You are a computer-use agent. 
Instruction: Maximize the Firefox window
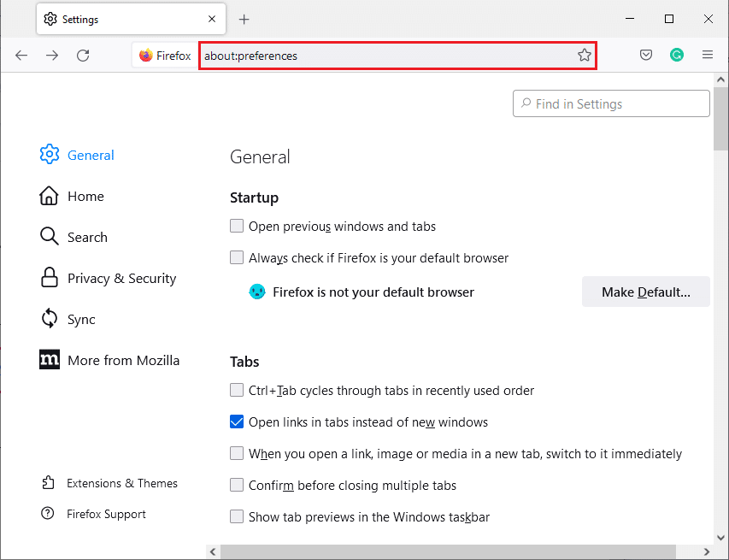tap(669, 19)
